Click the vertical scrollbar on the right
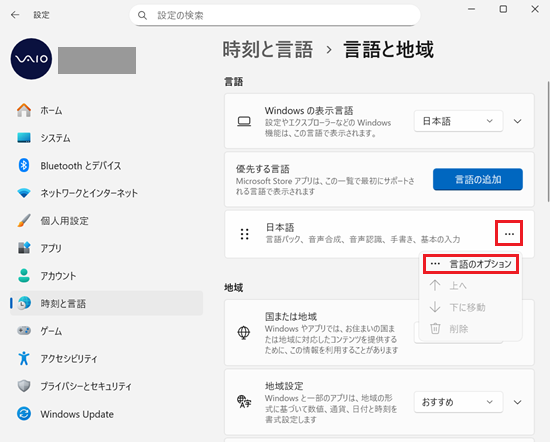This screenshot has width=550, height=442. [548, 141]
